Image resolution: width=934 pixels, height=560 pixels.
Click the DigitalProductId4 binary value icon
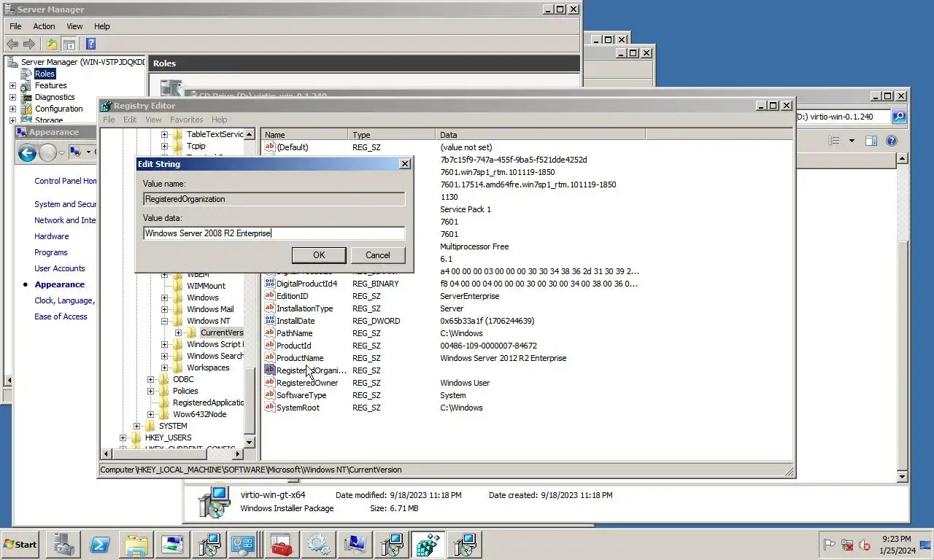(269, 284)
